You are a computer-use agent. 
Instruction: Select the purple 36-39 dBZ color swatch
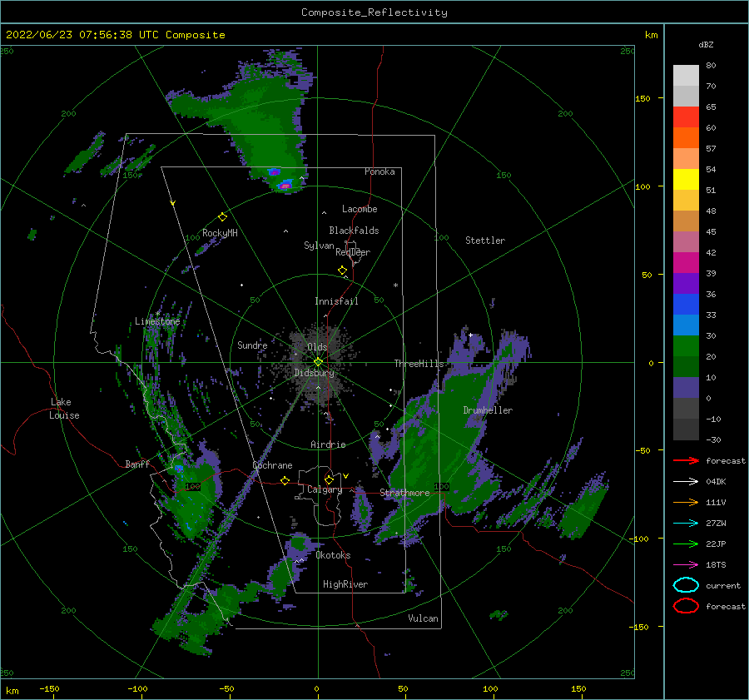pyautogui.click(x=686, y=283)
